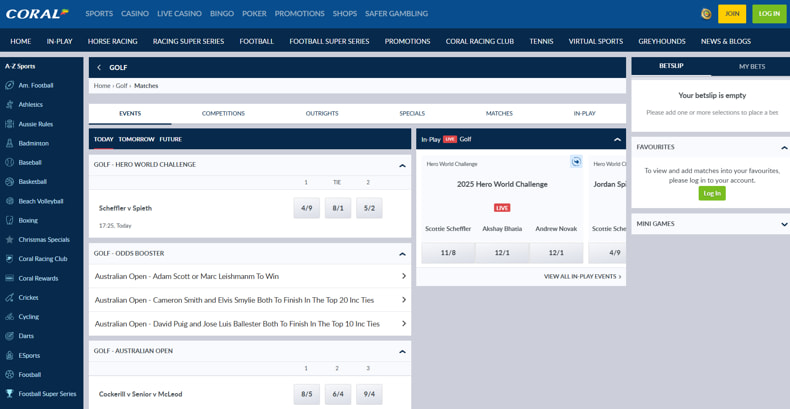
Task: Collapse the Golf - Hero World Challenge section
Action: pos(402,165)
